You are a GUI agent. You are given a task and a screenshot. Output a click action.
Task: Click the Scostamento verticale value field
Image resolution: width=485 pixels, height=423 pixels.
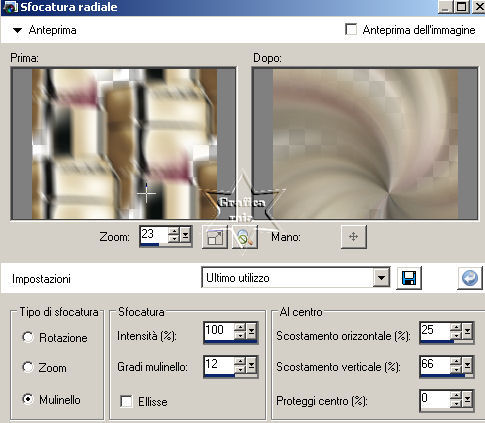coord(435,364)
